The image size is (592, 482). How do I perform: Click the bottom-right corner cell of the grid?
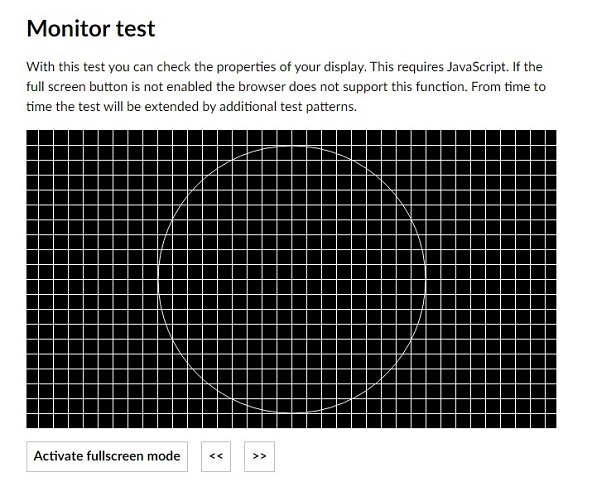[551, 421]
